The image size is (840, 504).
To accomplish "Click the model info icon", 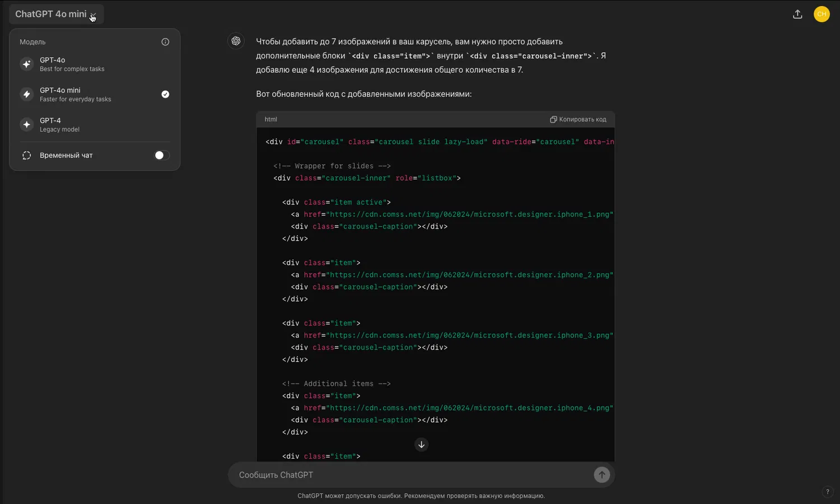I will 165,42.
